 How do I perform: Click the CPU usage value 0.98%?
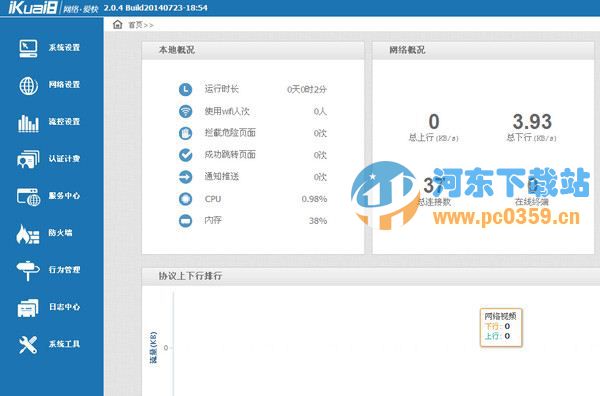(x=314, y=199)
